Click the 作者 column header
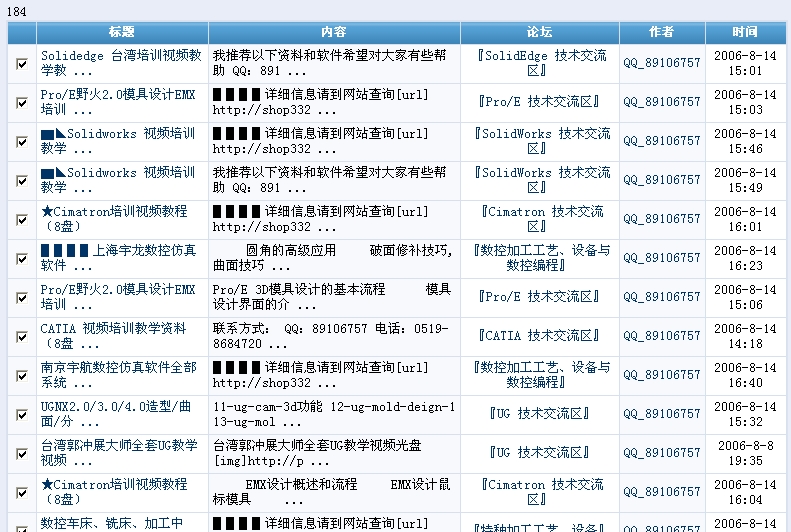The image size is (791, 532). pyautogui.click(x=662, y=32)
